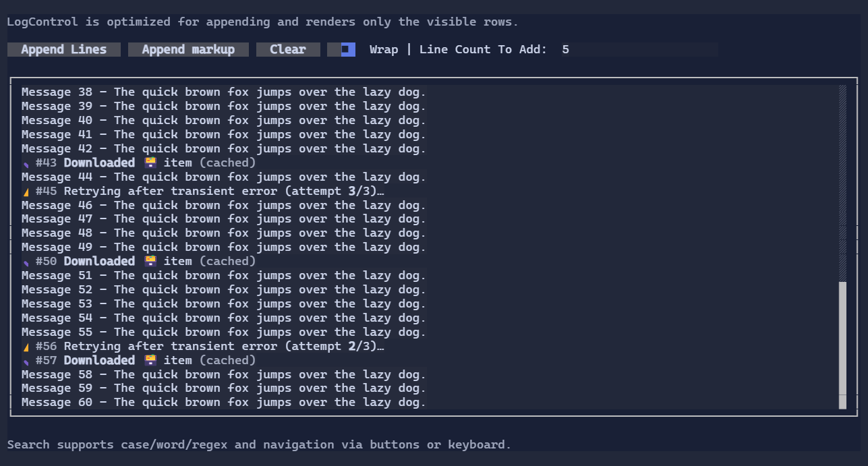
Task: Click the floppy disk icon on line #43
Action: pyautogui.click(x=150, y=163)
